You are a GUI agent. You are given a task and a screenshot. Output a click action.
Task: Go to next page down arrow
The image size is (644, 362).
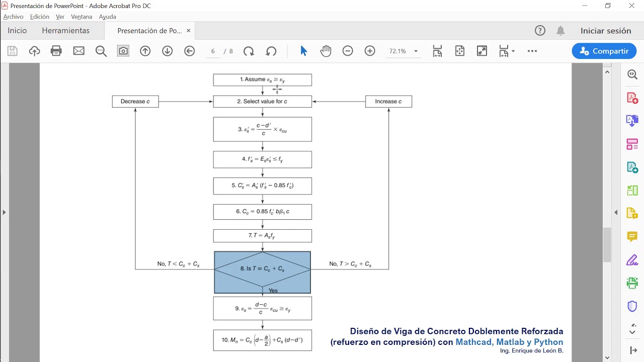[168, 51]
